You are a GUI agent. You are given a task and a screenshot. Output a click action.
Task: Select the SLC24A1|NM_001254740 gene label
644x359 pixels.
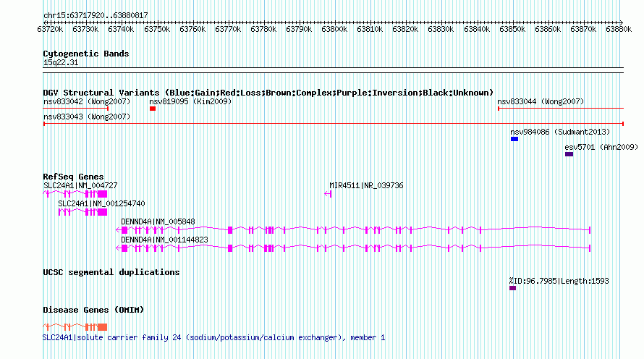pos(101,203)
